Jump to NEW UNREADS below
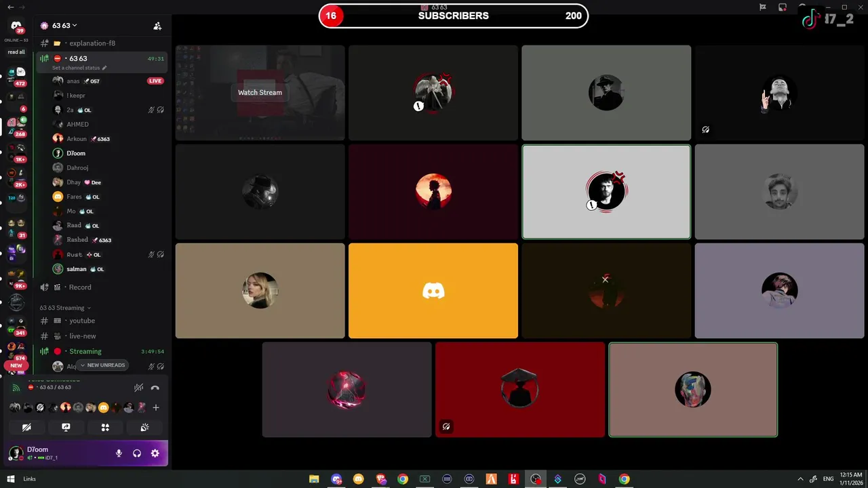 102,365
